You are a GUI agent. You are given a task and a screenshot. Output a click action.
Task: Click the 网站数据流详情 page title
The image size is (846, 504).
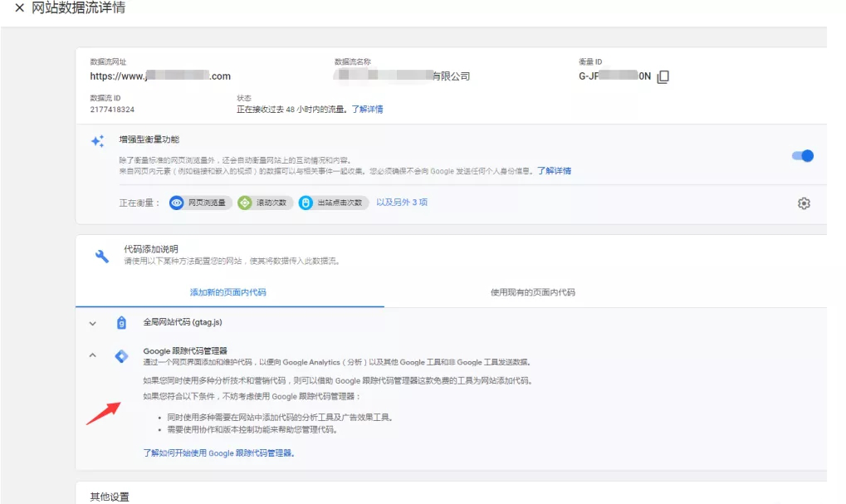point(78,7)
